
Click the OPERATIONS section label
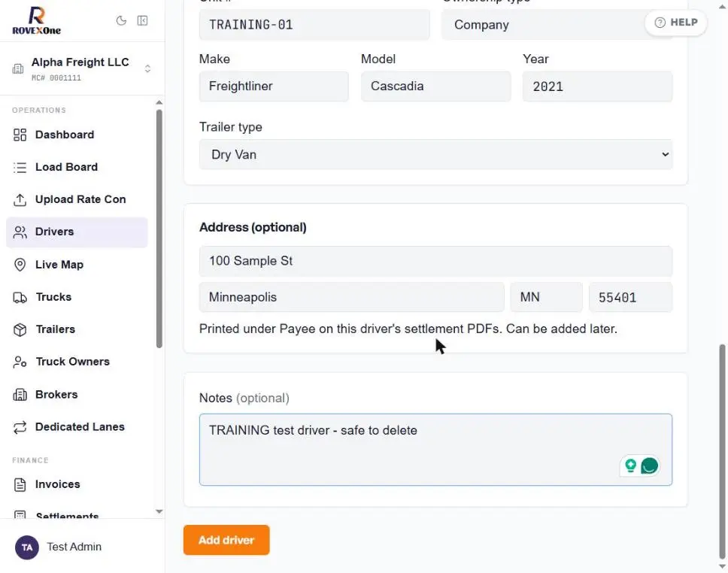tap(39, 111)
